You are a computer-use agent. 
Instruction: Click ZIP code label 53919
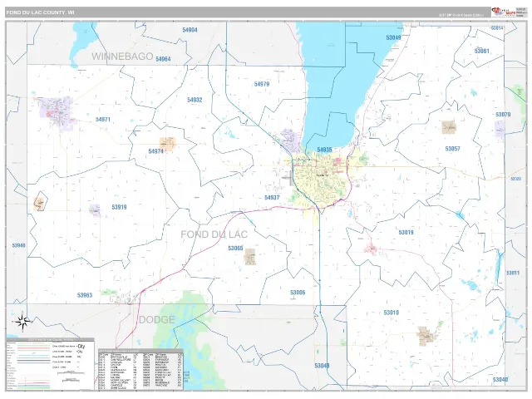click(119, 207)
